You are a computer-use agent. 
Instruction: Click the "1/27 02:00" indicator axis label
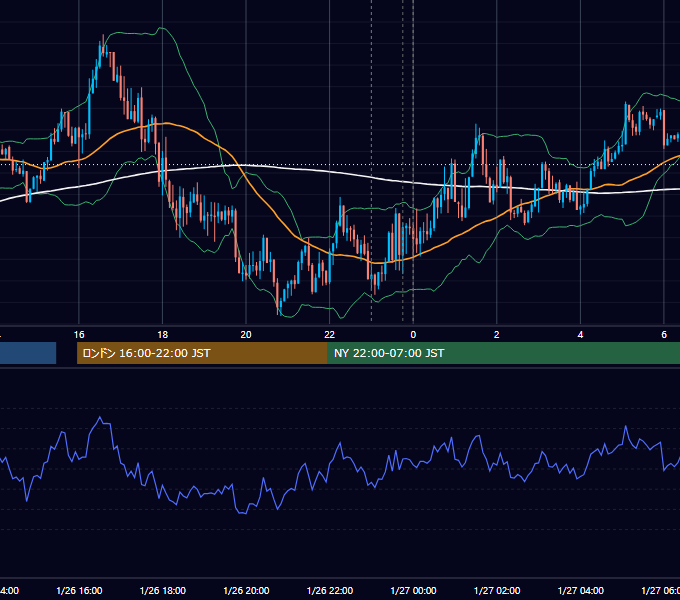[x=497, y=591]
